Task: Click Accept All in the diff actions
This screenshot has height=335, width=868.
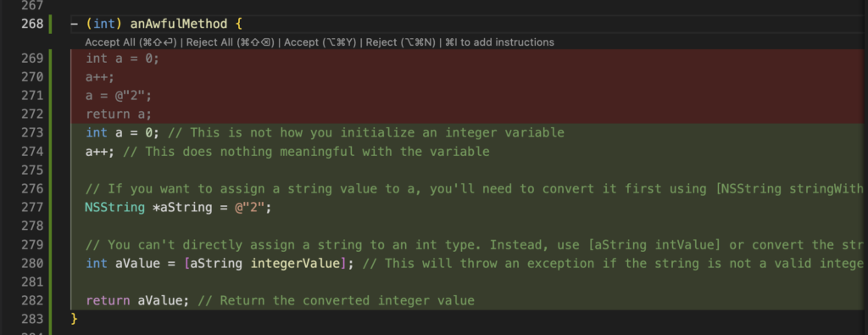Action: click(x=131, y=42)
